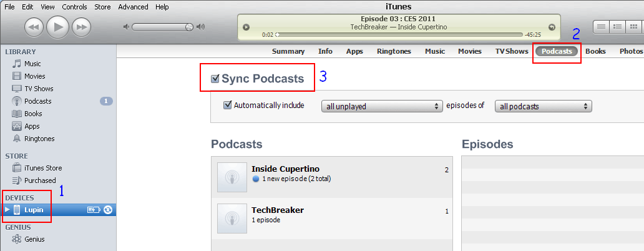Image resolution: width=644 pixels, height=251 pixels.
Task: Toggle the Automatically include checkbox
Action: tap(228, 106)
